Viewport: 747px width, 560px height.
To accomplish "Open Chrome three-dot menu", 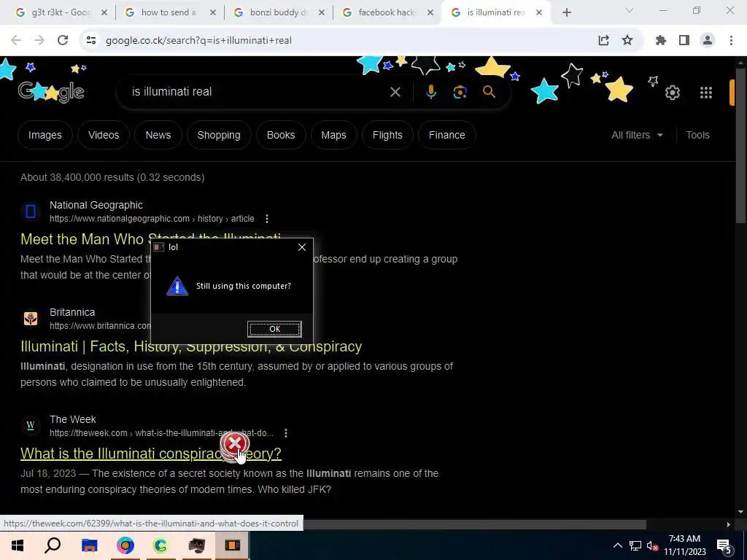I will click(x=731, y=41).
